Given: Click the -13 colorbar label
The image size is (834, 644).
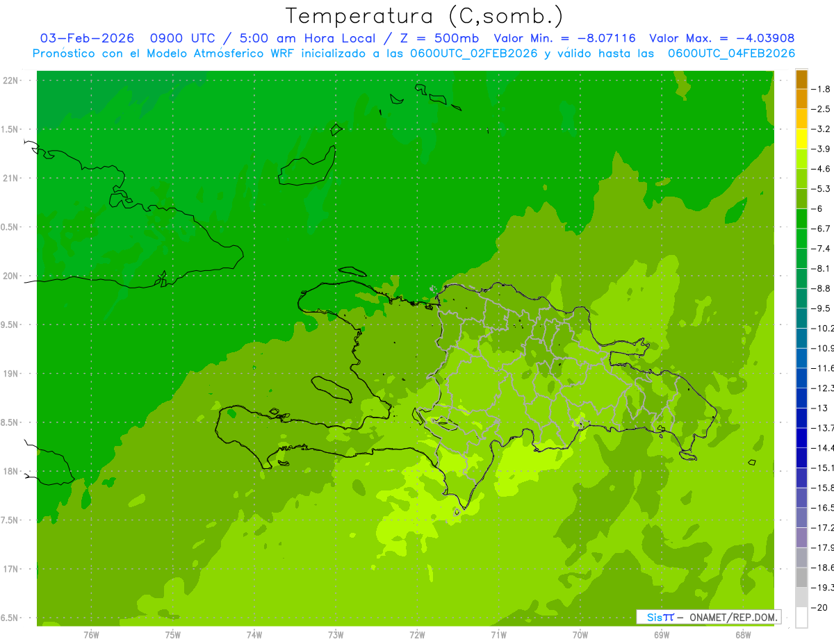Looking at the screenshot, I should pyautogui.click(x=819, y=408).
